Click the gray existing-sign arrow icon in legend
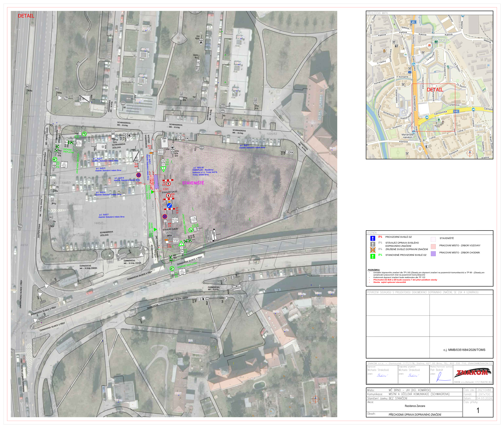The height and width of the screenshot is (428, 504). coord(373,244)
